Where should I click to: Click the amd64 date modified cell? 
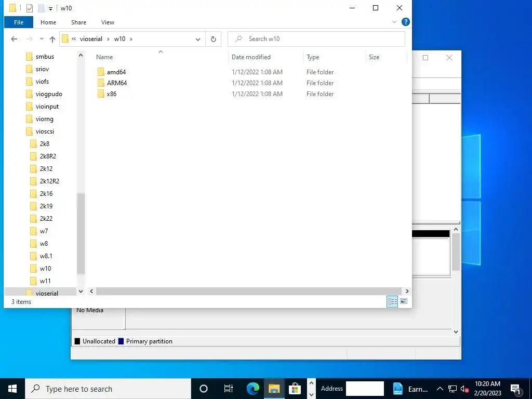257,72
